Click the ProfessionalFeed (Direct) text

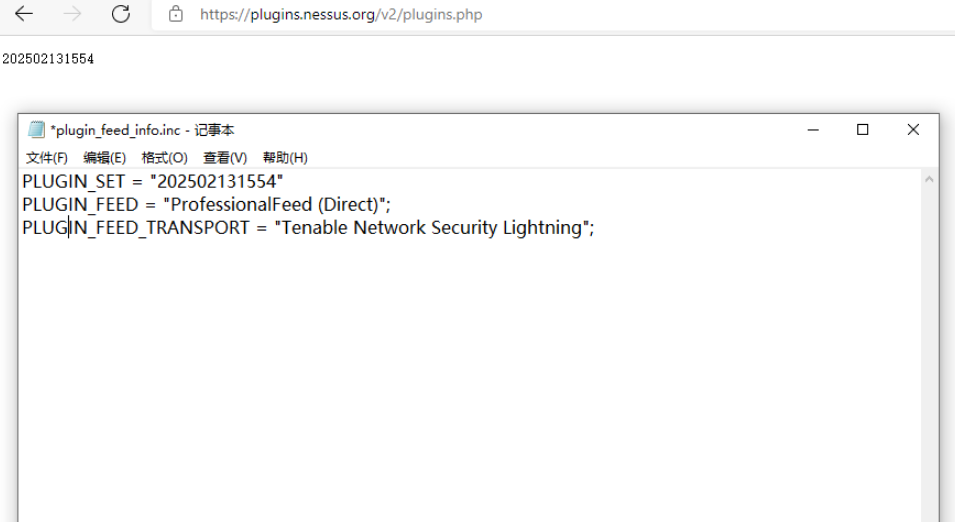tap(275, 204)
